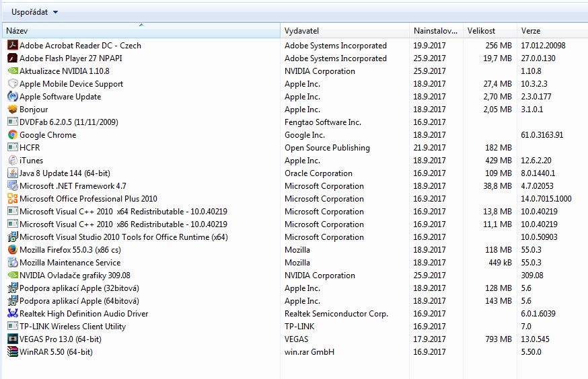
Task: Click the WinRAR 5.50 icon
Action: 13,351
